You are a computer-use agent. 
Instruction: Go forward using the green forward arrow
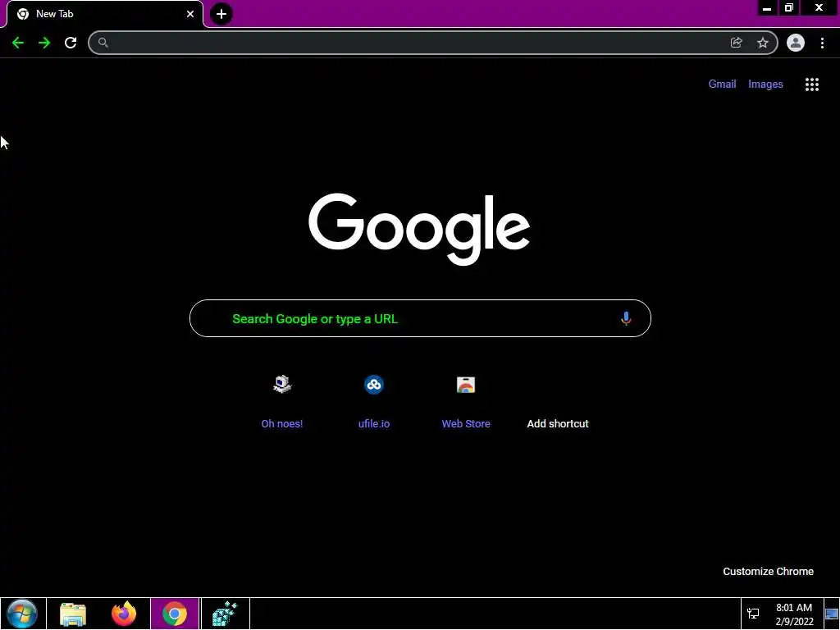(x=44, y=43)
